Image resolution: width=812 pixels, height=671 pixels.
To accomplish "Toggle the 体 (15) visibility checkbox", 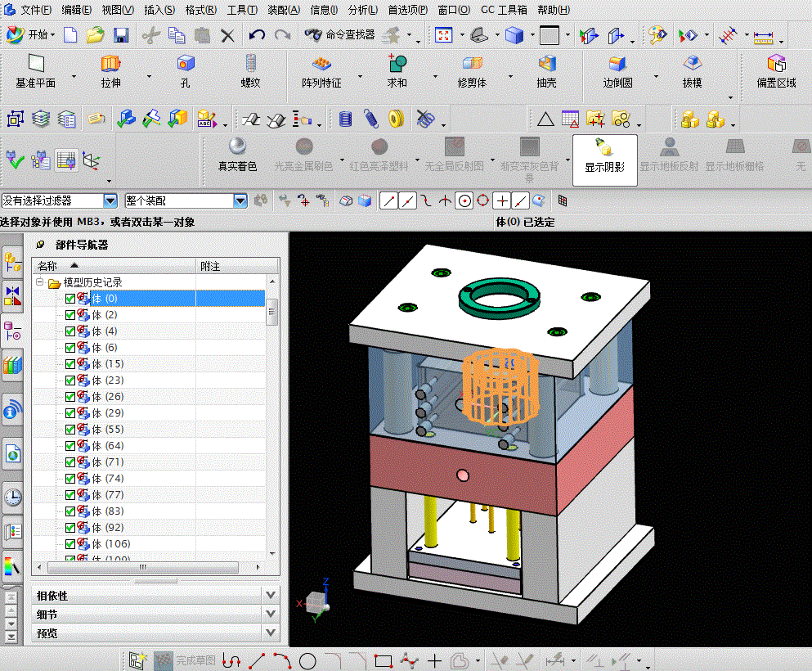I will pos(70,364).
